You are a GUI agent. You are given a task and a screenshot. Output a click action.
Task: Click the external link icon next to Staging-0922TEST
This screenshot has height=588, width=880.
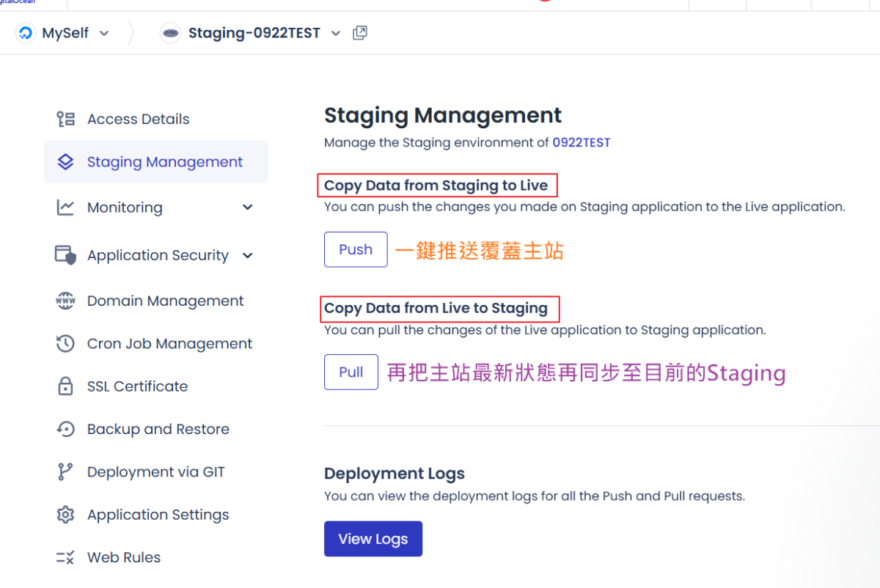[x=359, y=32]
